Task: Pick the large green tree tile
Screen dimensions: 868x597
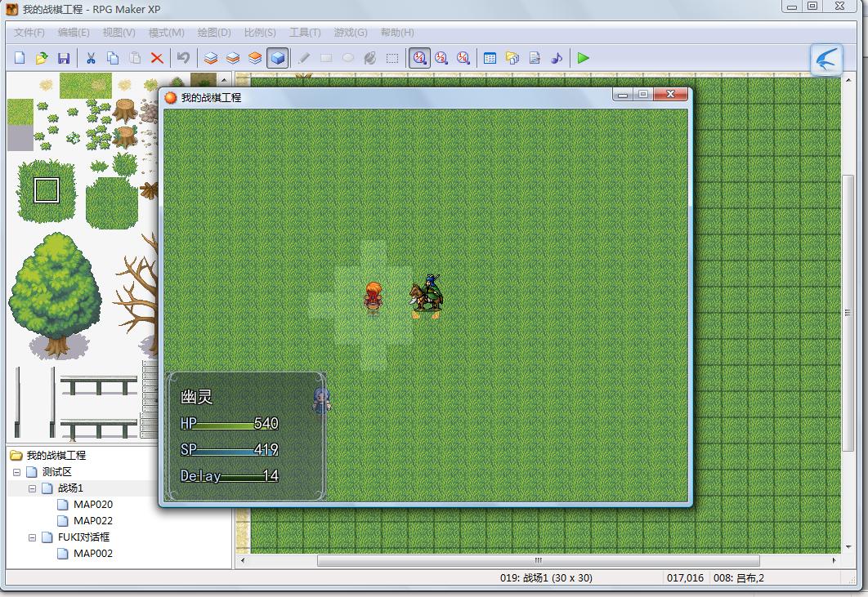Action: (x=54, y=295)
